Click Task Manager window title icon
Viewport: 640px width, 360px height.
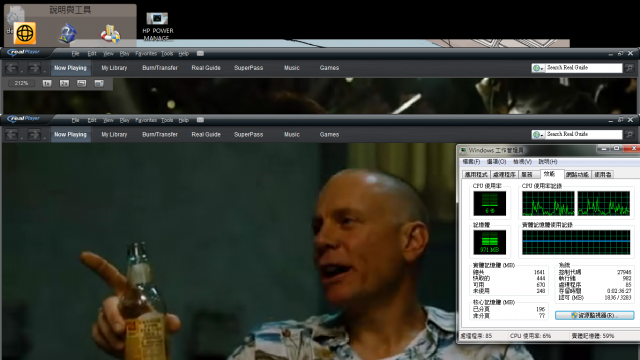tap(463, 150)
